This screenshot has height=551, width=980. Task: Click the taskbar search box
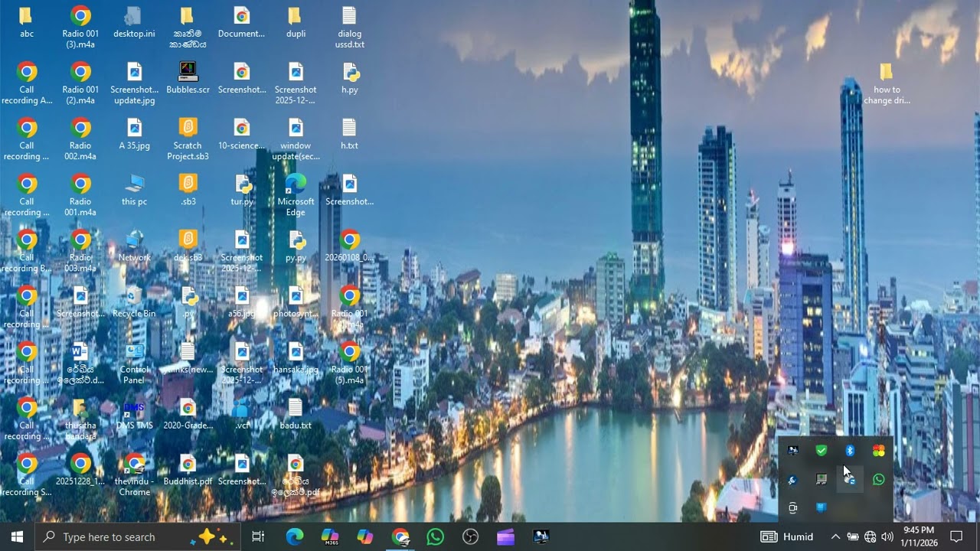pos(138,536)
